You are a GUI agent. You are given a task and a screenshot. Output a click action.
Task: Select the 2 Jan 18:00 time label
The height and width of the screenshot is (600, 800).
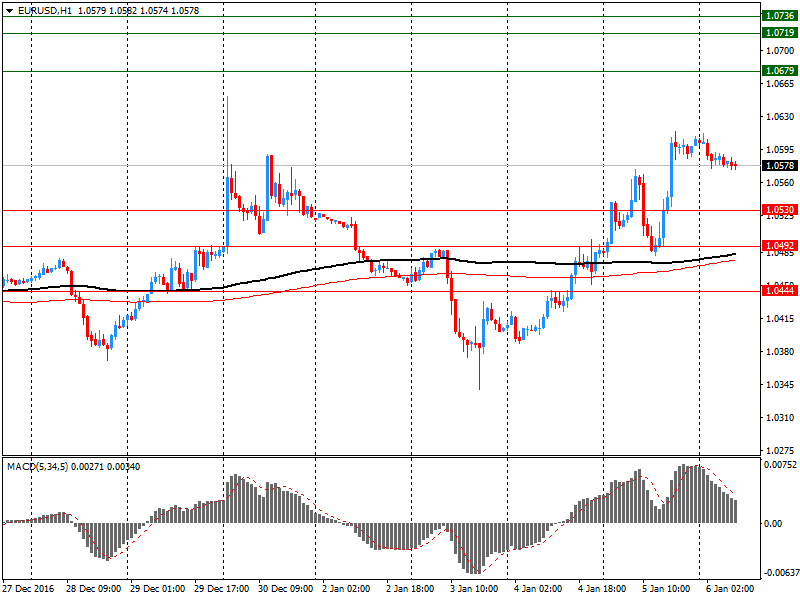(x=410, y=589)
